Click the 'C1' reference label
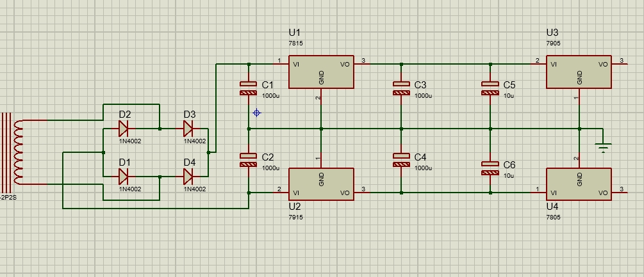 (x=268, y=85)
